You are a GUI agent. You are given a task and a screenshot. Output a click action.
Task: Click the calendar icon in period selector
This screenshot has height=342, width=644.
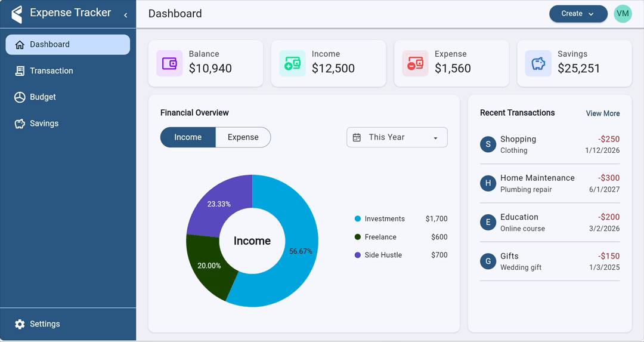click(357, 138)
